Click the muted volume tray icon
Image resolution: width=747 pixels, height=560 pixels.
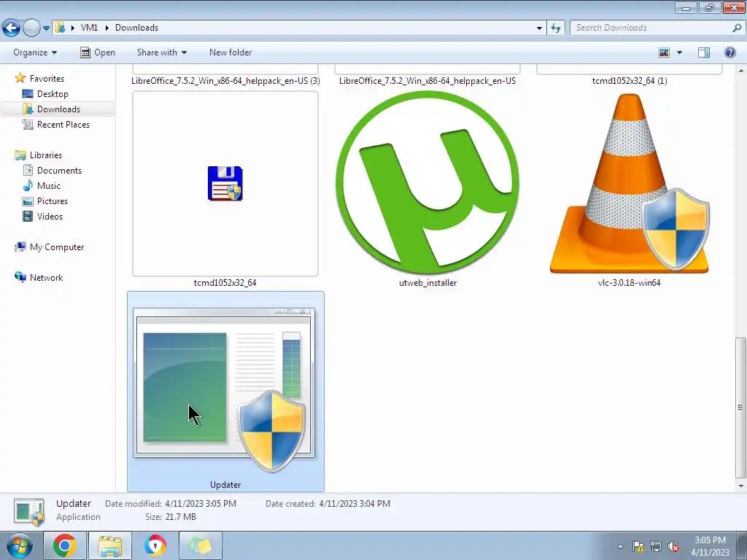pos(673,547)
